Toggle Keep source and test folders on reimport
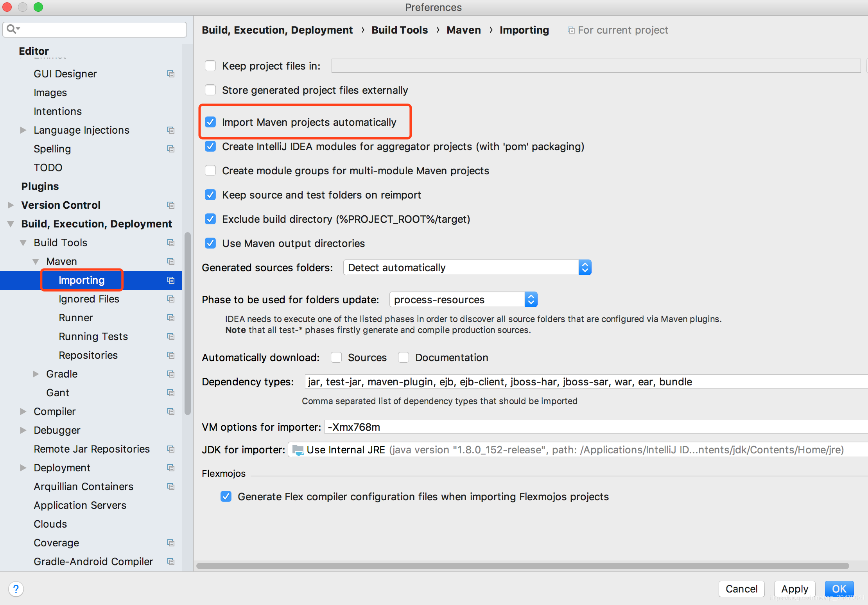The image size is (868, 605). click(x=210, y=195)
